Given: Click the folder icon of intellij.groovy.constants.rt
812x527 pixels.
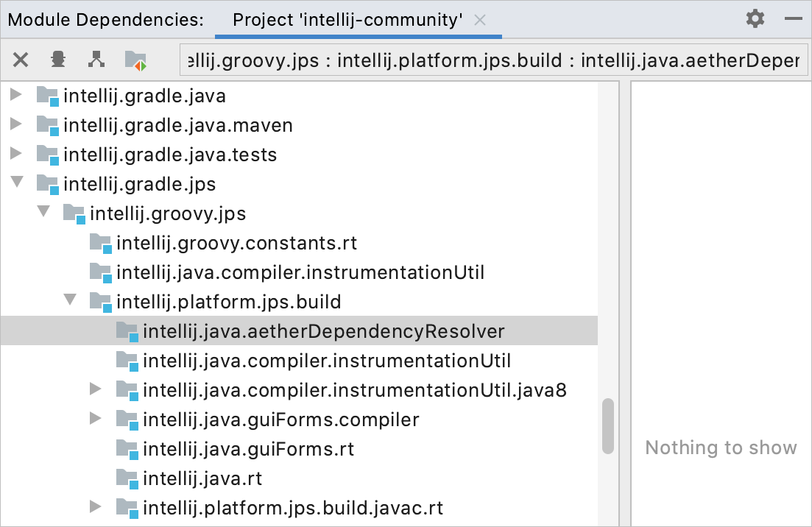Looking at the screenshot, I should [101, 243].
